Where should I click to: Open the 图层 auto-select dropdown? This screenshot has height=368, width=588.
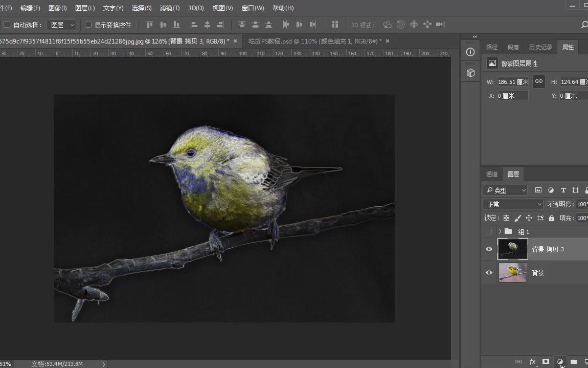pos(61,25)
